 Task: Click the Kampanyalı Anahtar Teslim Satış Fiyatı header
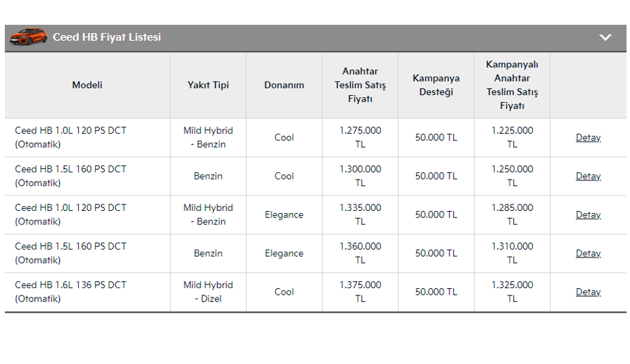click(512, 85)
